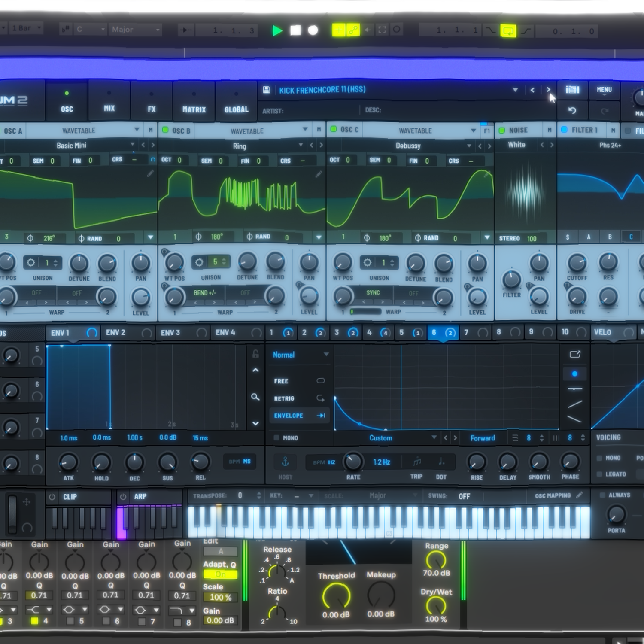The image size is (644, 644).
Task: Open the LFO export icon at top right
Action: (x=575, y=354)
